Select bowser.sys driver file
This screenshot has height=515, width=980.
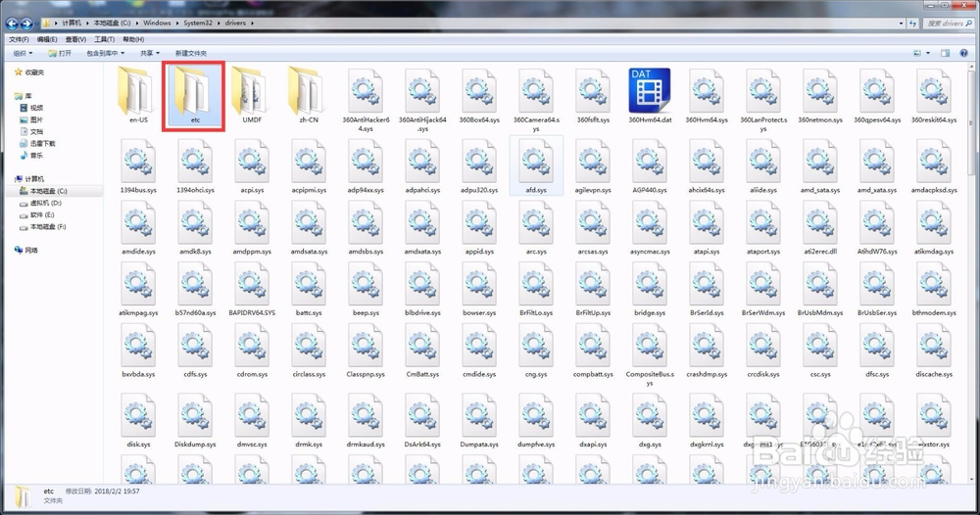(x=479, y=289)
